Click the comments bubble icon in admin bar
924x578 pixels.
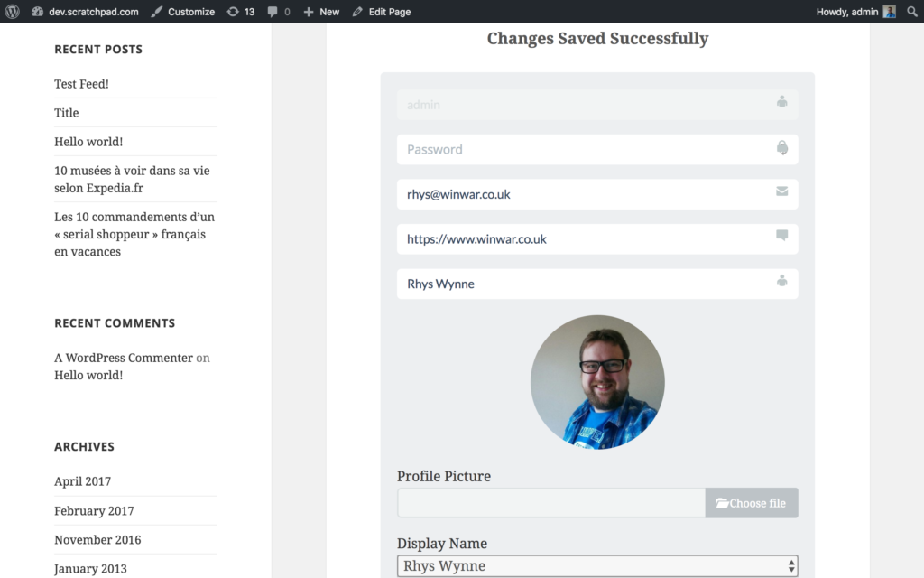click(273, 12)
